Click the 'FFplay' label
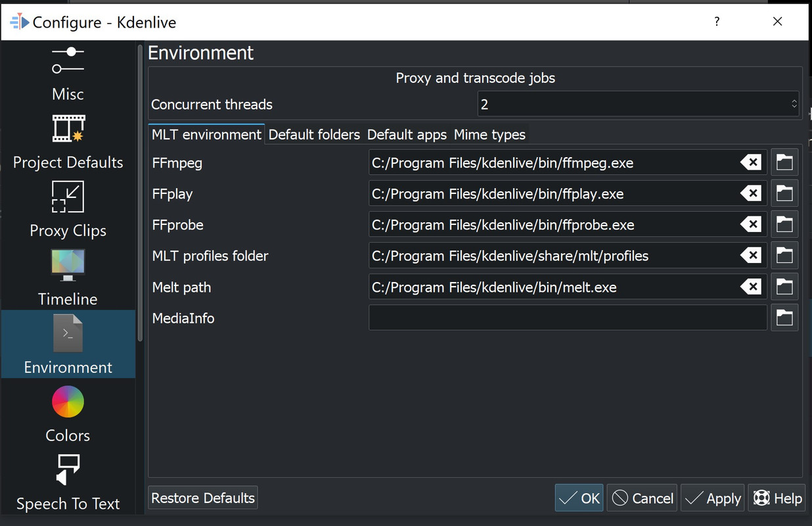The height and width of the screenshot is (526, 812). click(x=172, y=194)
